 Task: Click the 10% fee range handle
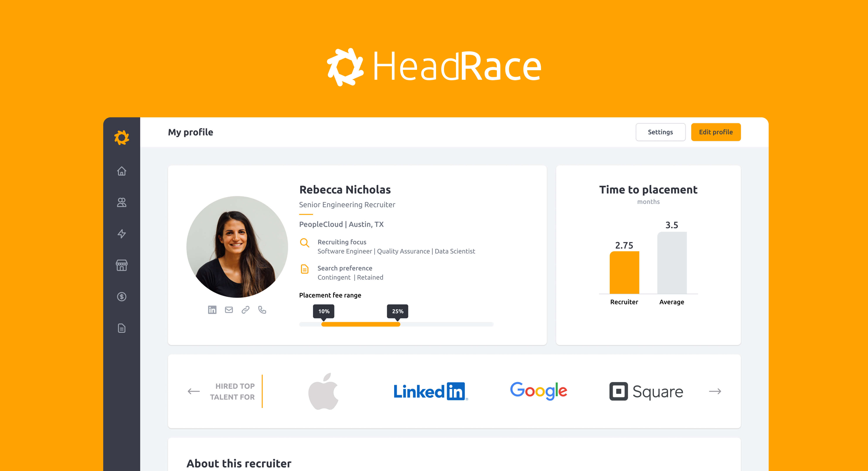point(323,312)
